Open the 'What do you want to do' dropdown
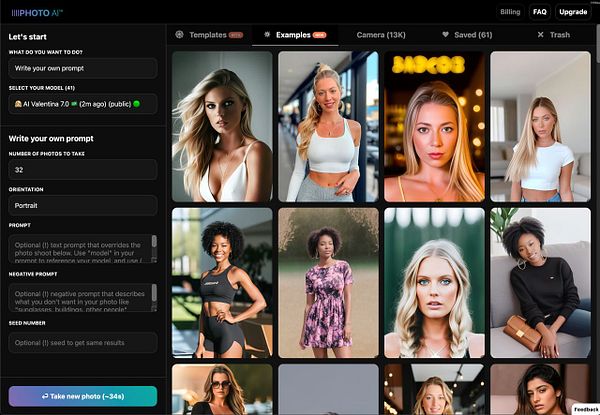This screenshot has width=600, height=415. click(x=83, y=68)
